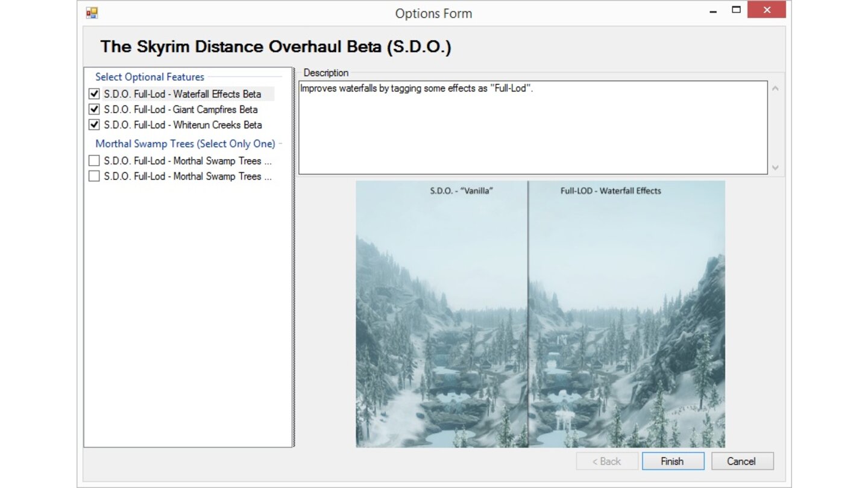The width and height of the screenshot is (868, 488).
Task: Uncheck Whiterun Creeks Beta checkbox
Action: [x=94, y=125]
